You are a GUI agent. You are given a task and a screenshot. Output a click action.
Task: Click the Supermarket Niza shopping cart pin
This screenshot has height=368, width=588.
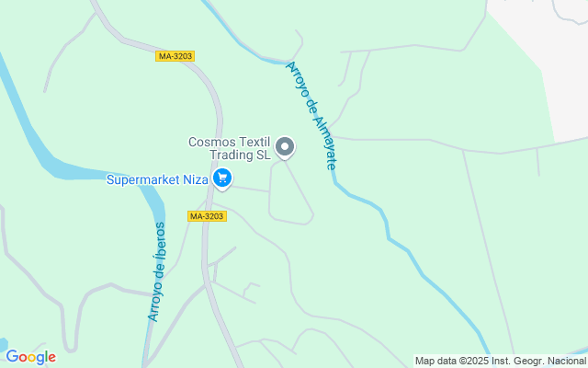click(222, 178)
